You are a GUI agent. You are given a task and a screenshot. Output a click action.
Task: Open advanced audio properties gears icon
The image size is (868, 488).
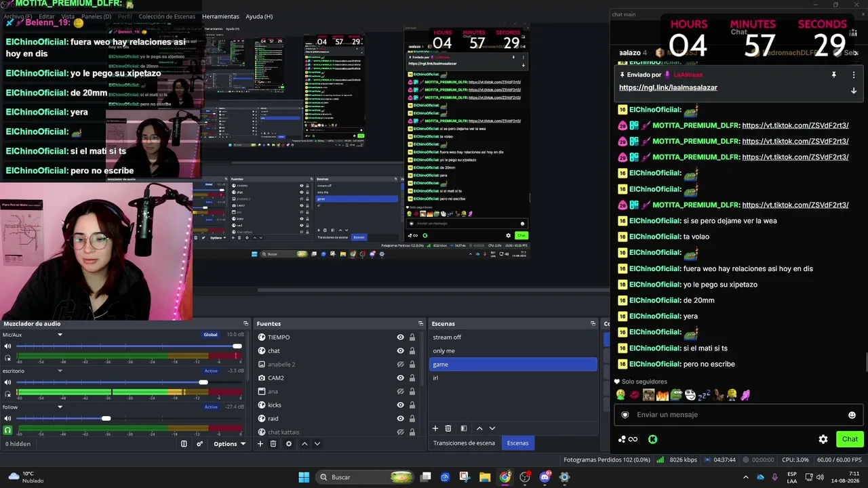(x=199, y=444)
